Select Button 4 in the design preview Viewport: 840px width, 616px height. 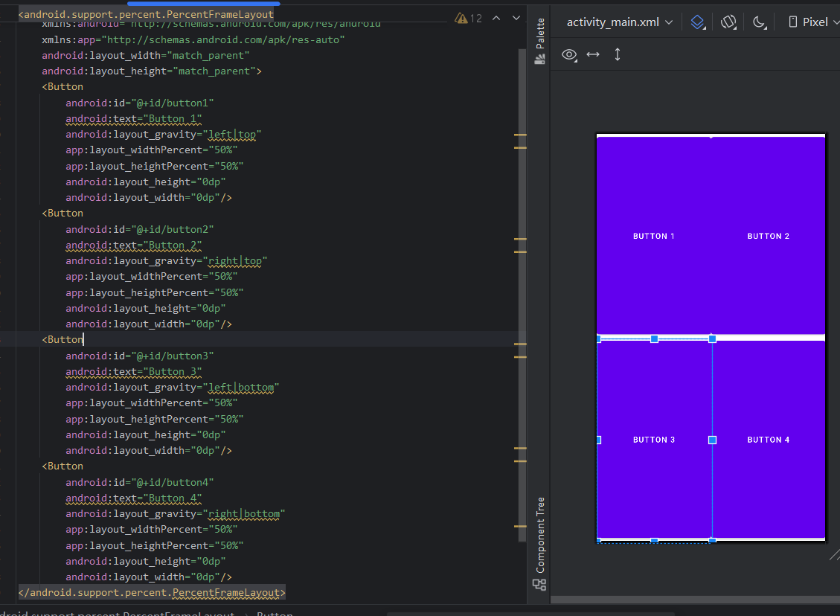(768, 440)
